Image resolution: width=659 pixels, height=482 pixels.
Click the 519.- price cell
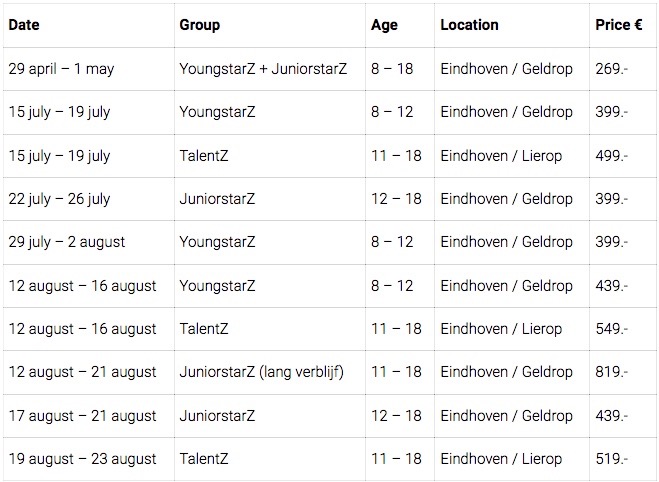611,459
